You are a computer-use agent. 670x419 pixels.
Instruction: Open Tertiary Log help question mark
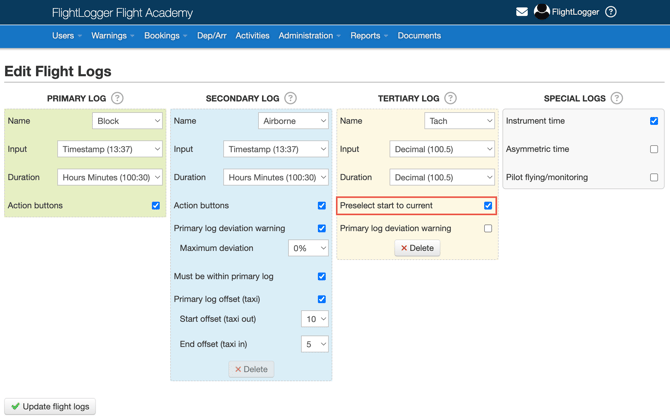451,98
